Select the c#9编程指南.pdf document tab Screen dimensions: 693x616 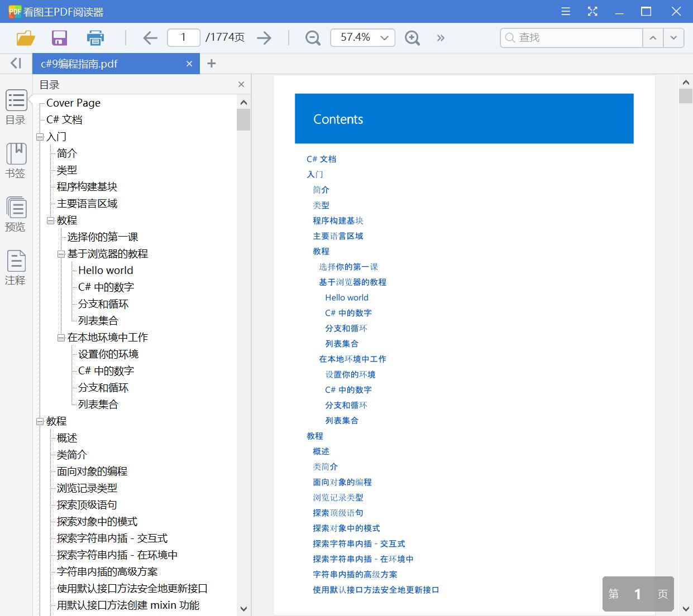(x=101, y=63)
